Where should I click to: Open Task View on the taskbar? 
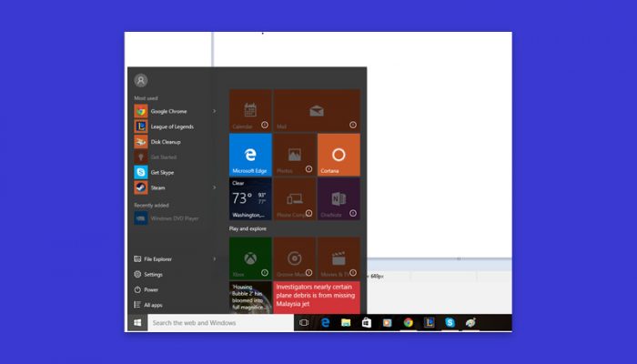(x=304, y=322)
